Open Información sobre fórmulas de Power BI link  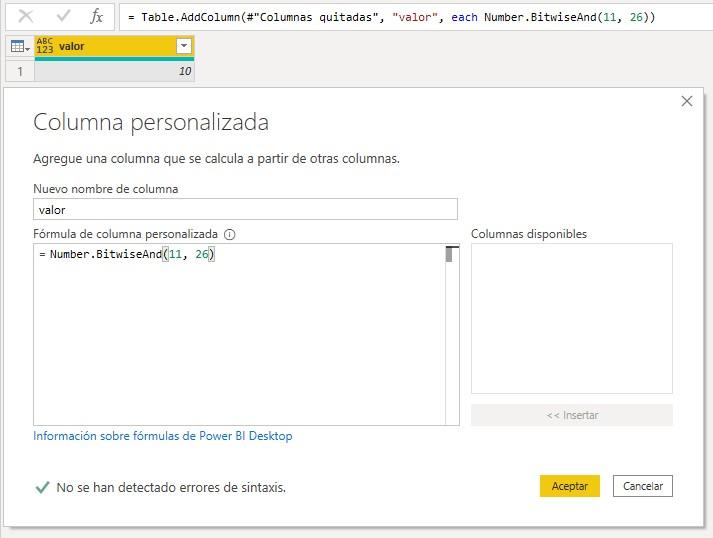163,436
